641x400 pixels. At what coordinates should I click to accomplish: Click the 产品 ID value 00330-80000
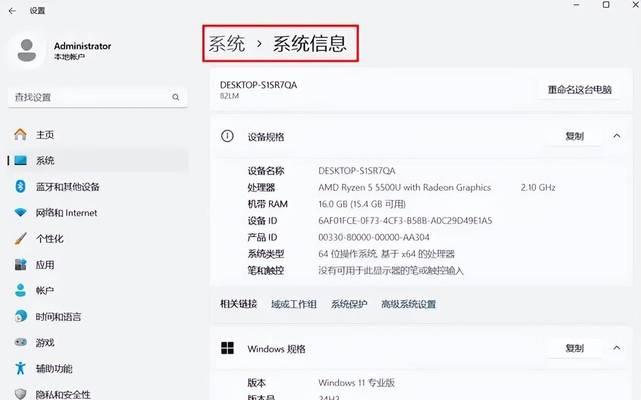click(374, 237)
